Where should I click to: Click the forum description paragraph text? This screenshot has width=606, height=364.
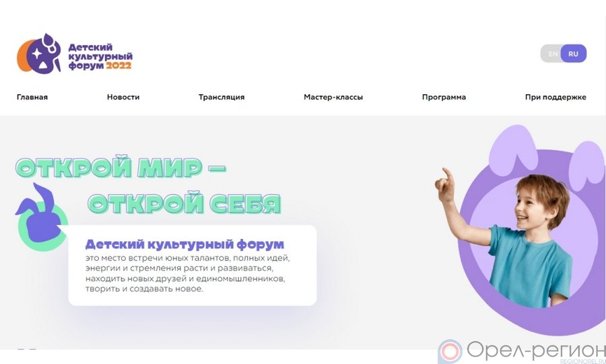point(187,273)
